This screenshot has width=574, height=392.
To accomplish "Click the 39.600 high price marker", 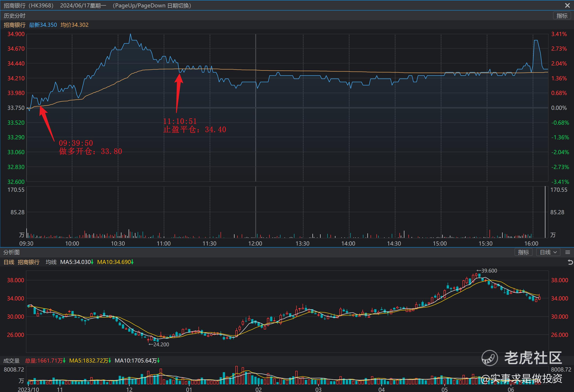I will [487, 271].
